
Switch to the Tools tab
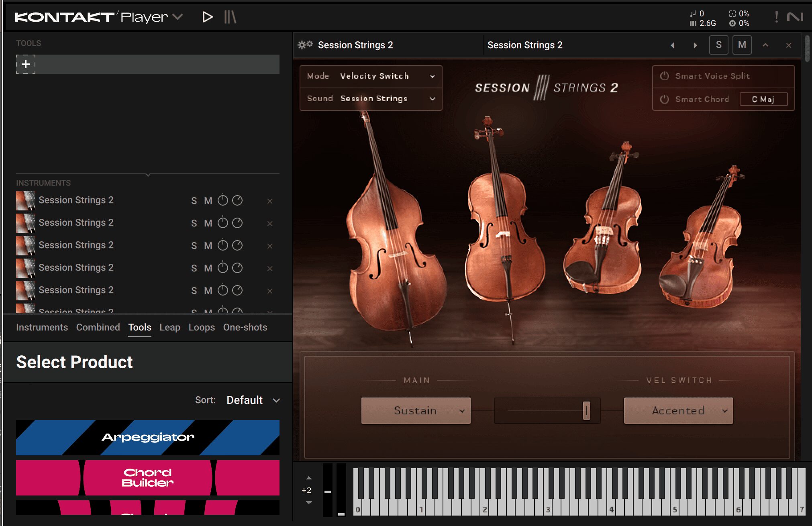(140, 327)
